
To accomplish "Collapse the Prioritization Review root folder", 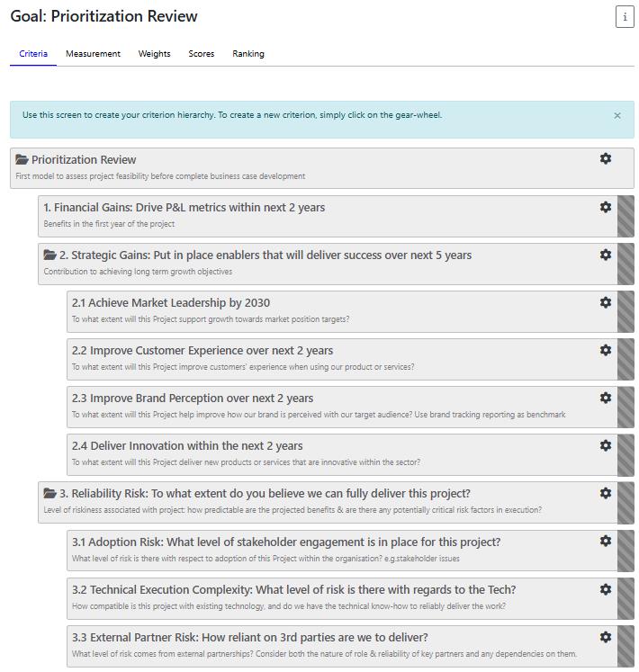I will click(x=22, y=159).
